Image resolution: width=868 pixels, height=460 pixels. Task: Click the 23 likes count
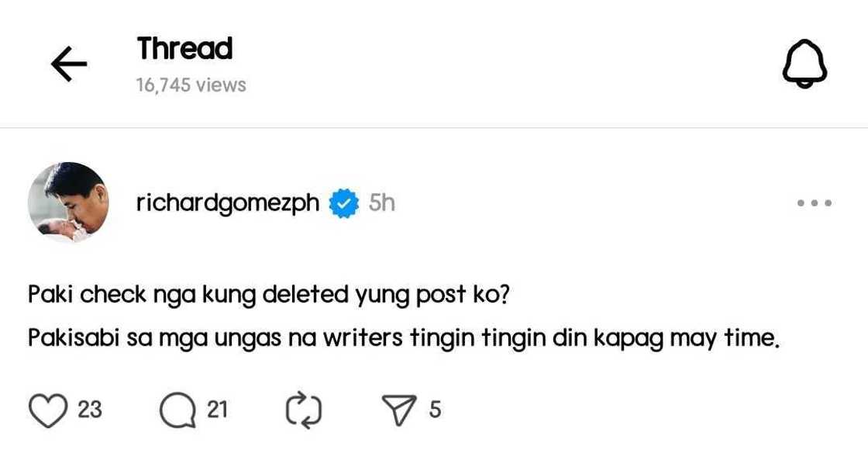[90, 410]
